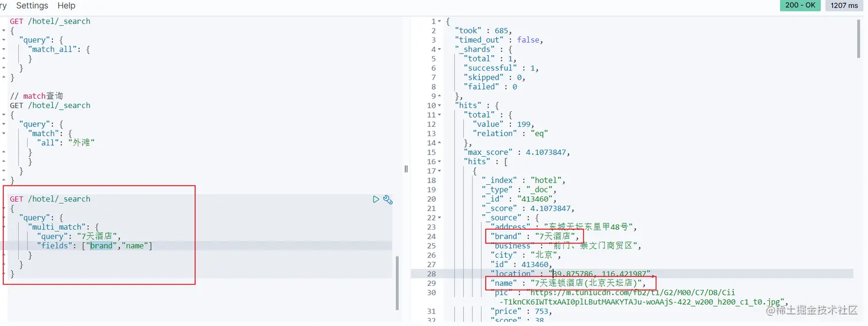The image size is (868, 326).
Task: Collapse the outer "hits" object at line 10
Action: pos(440,106)
